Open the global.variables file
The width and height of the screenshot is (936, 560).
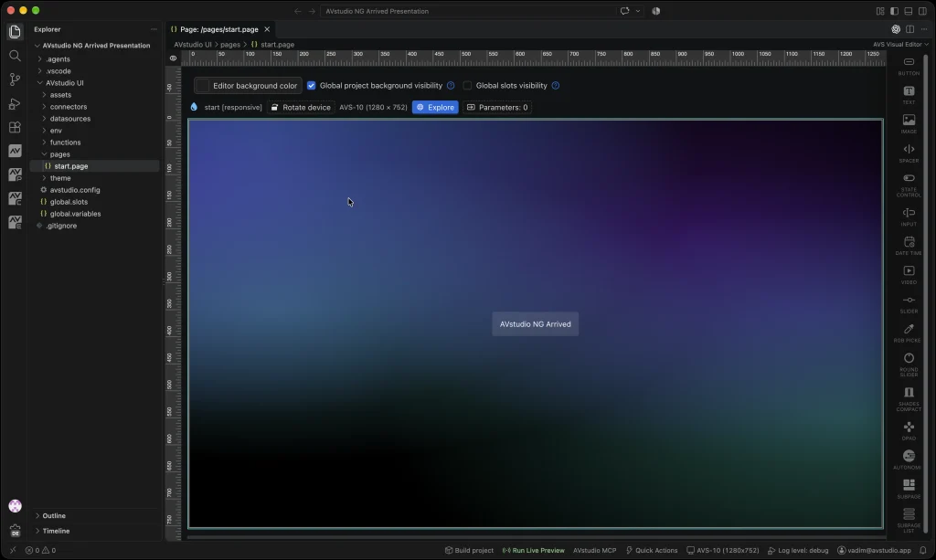click(94, 214)
